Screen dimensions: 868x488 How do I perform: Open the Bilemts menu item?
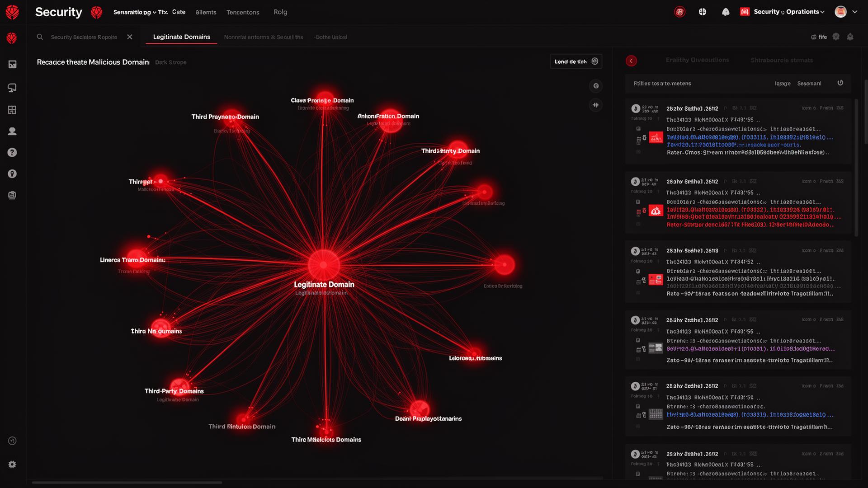pyautogui.click(x=206, y=12)
